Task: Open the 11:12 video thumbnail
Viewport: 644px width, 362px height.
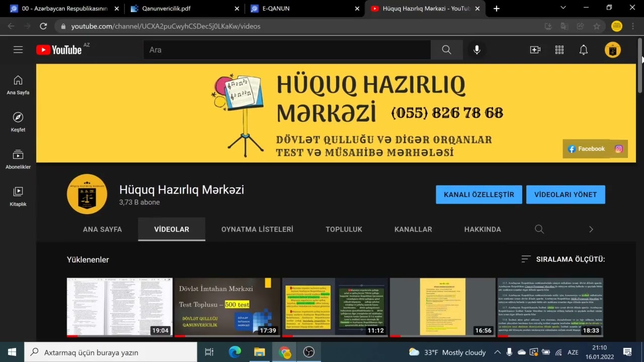Action: tap(335, 307)
